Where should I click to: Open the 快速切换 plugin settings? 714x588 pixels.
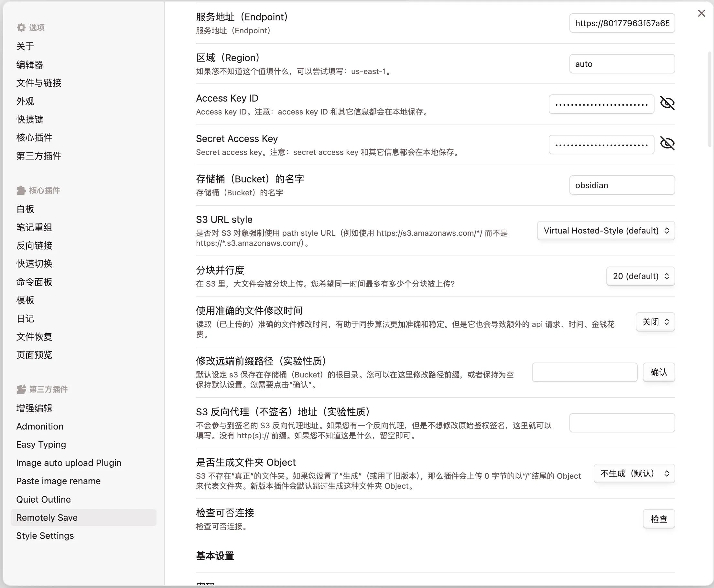click(84, 264)
